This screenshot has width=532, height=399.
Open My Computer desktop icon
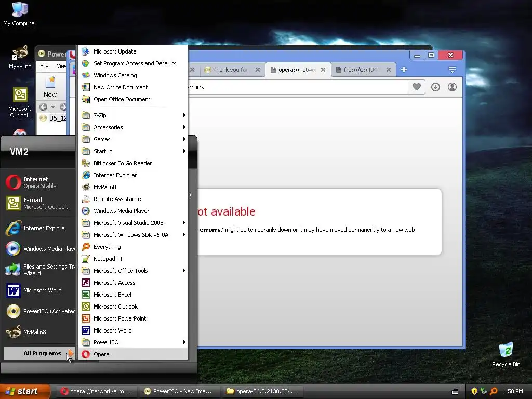pos(20,14)
